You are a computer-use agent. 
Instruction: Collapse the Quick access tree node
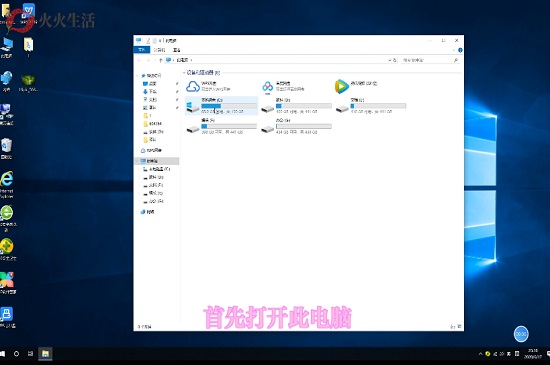138,75
